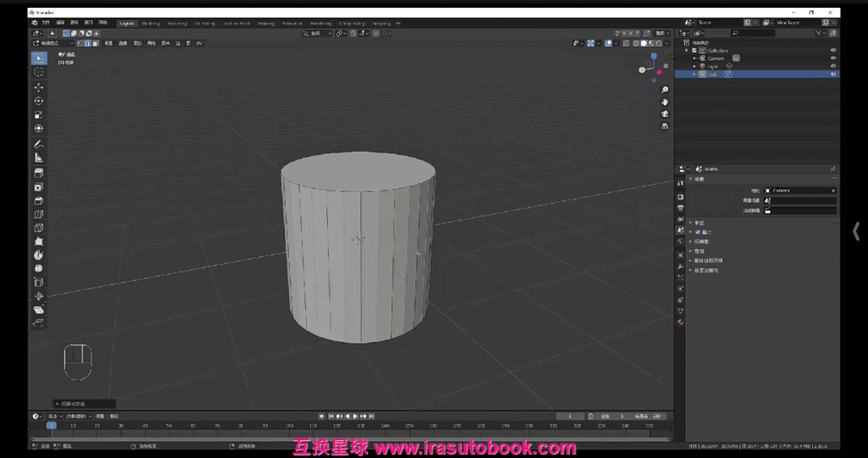Select the Bevel tool

click(x=39, y=200)
